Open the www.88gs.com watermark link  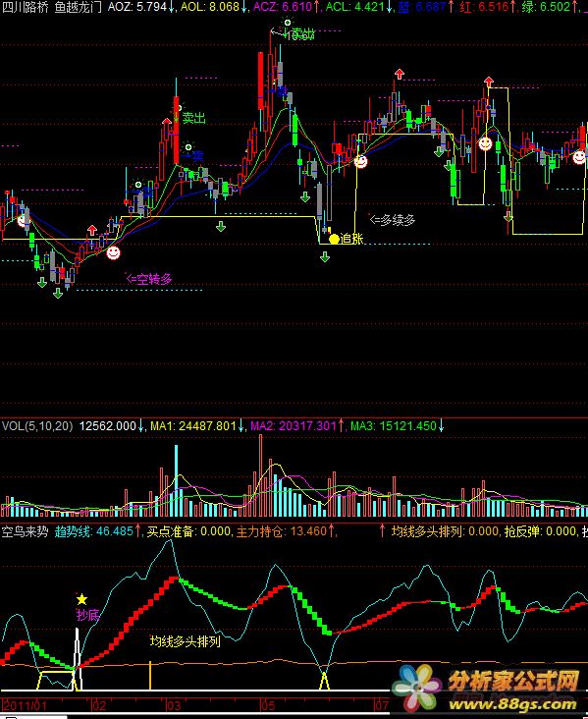[x=512, y=704]
